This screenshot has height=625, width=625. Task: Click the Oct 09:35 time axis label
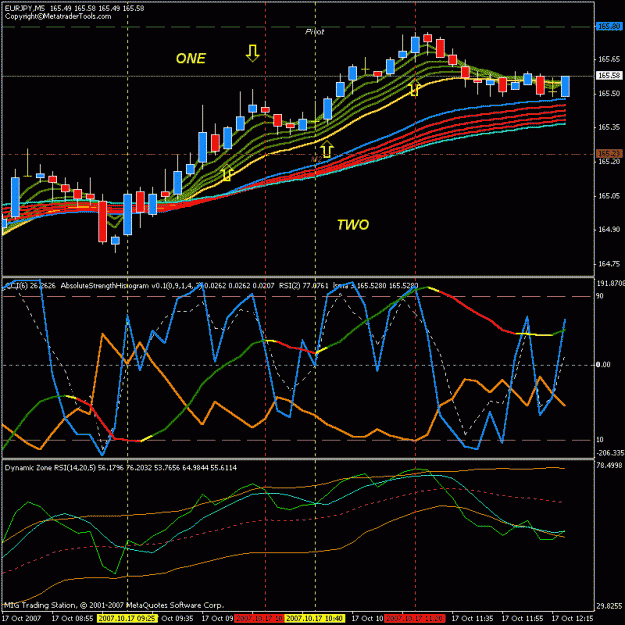[177, 619]
